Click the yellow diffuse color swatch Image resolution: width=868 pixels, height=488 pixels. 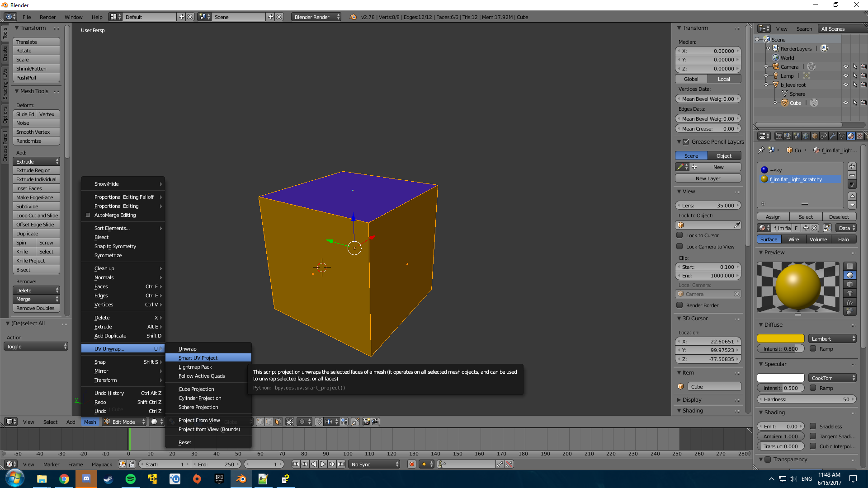point(780,339)
